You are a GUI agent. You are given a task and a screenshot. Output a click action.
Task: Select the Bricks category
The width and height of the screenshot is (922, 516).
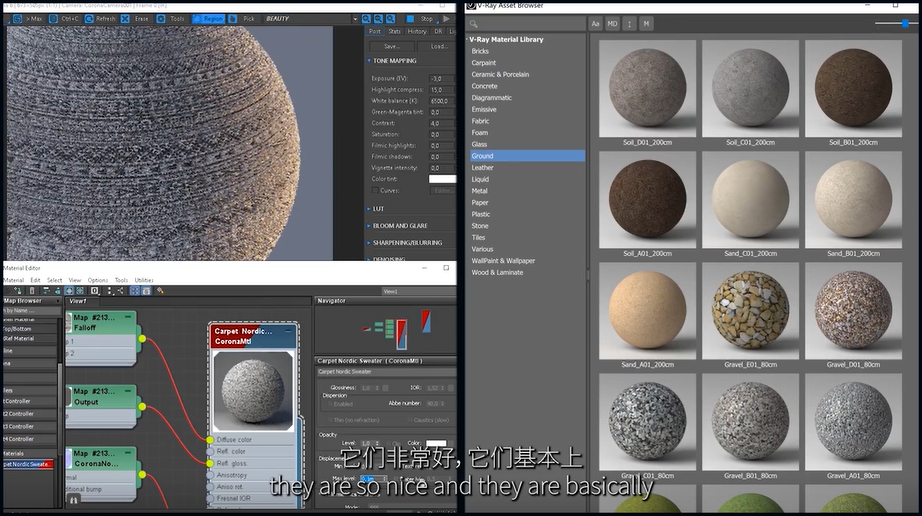click(480, 51)
